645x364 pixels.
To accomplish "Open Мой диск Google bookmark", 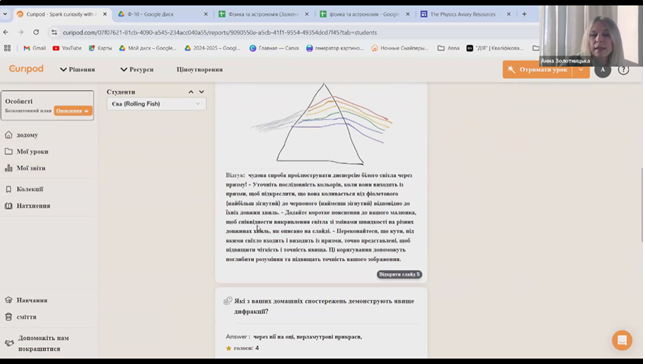I will (147, 48).
